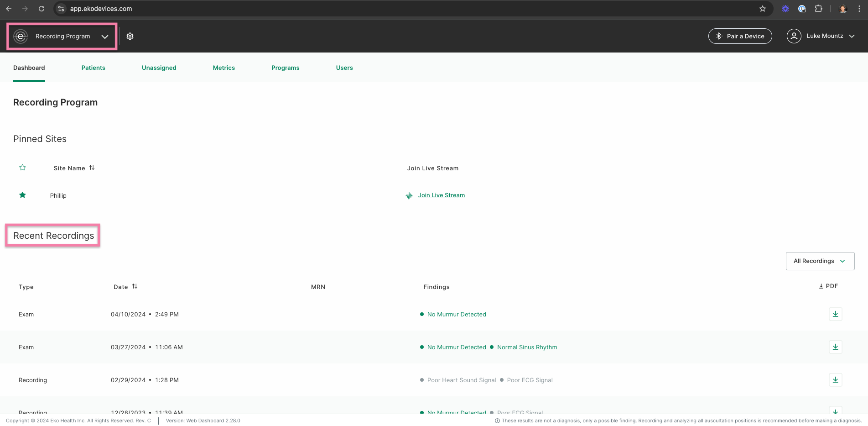Click the MRN column header
868x426 pixels.
(x=318, y=287)
